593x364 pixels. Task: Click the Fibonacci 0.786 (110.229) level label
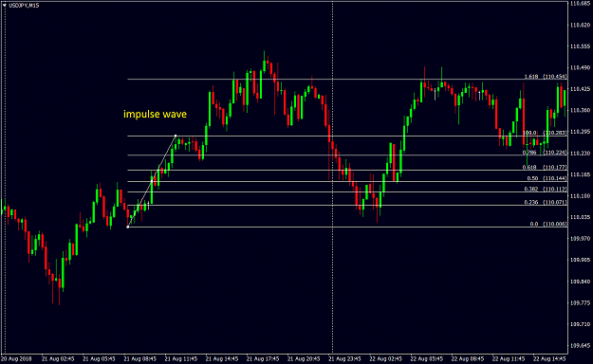(545, 153)
